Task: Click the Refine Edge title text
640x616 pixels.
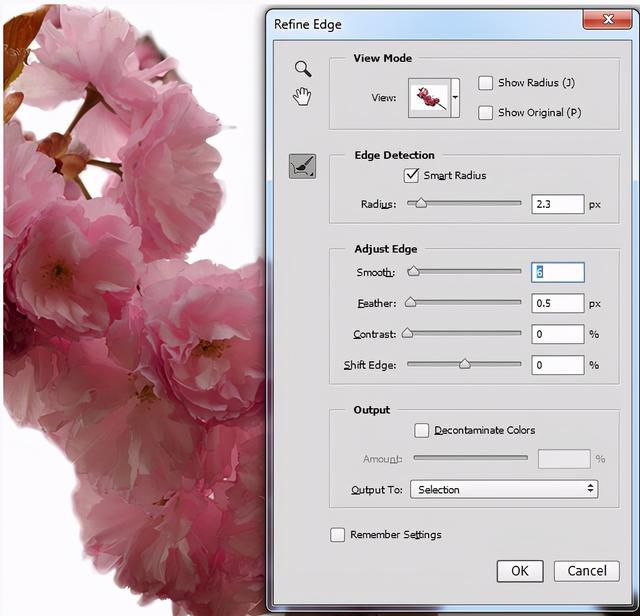Action: (x=308, y=24)
